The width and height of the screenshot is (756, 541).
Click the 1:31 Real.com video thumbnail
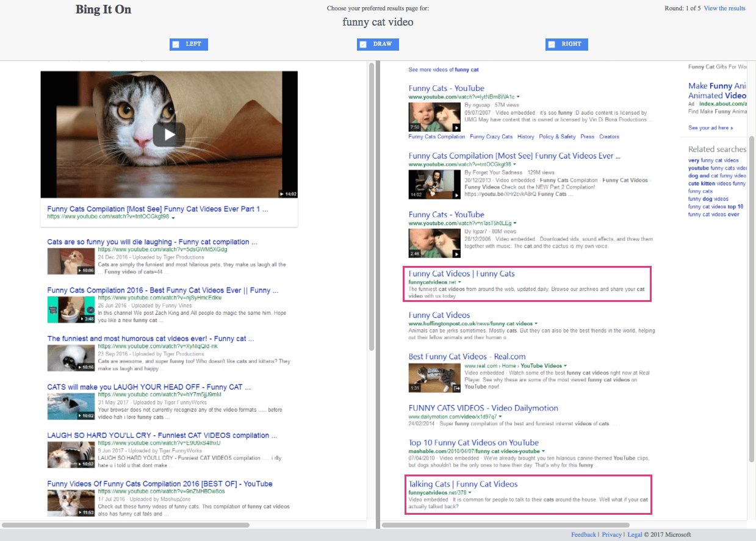click(434, 378)
